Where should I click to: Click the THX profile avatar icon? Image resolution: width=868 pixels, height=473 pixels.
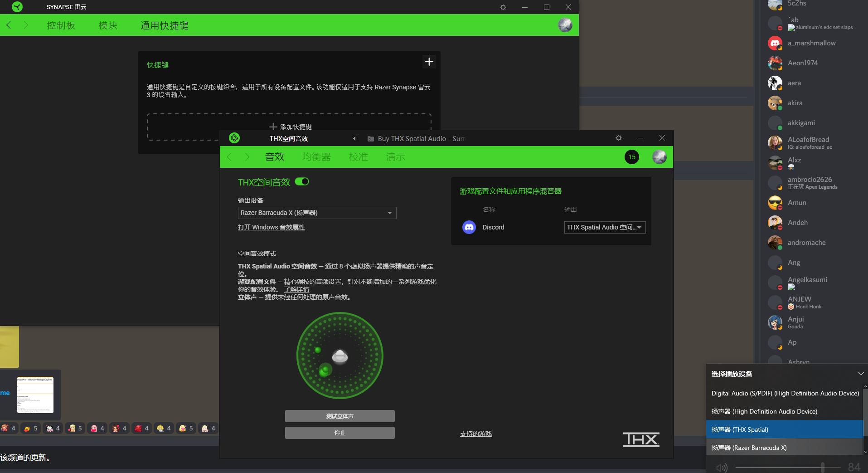pyautogui.click(x=659, y=157)
